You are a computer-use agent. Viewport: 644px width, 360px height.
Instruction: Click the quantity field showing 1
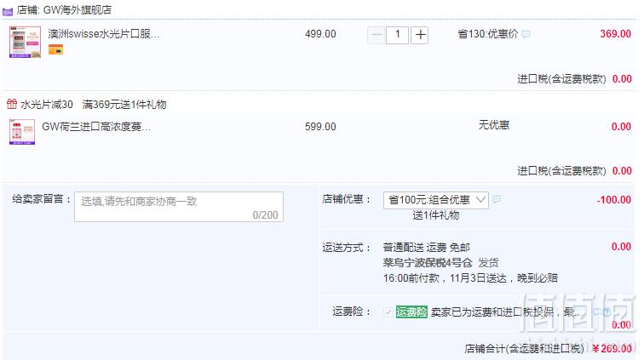[397, 35]
